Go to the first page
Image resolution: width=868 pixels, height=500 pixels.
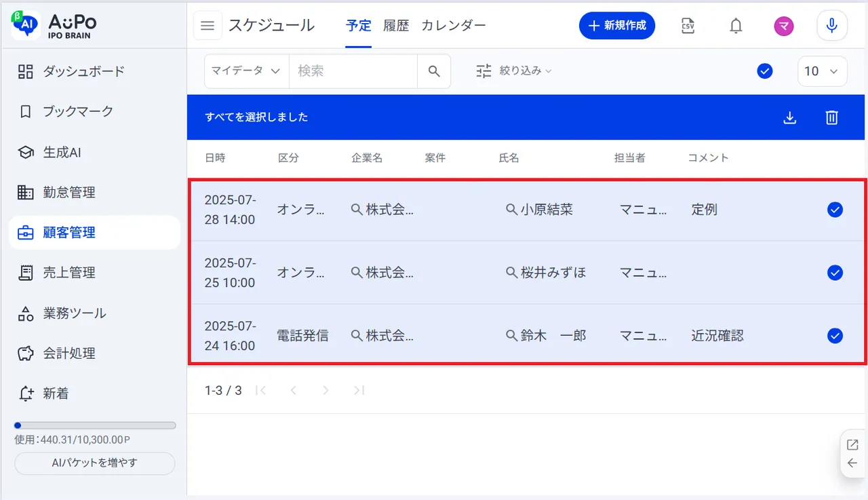coord(261,390)
